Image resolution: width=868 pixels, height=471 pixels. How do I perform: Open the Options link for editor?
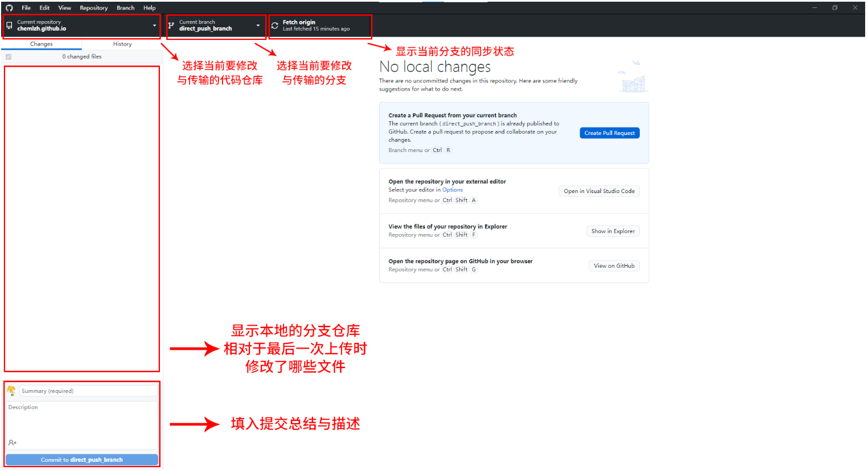pos(452,190)
